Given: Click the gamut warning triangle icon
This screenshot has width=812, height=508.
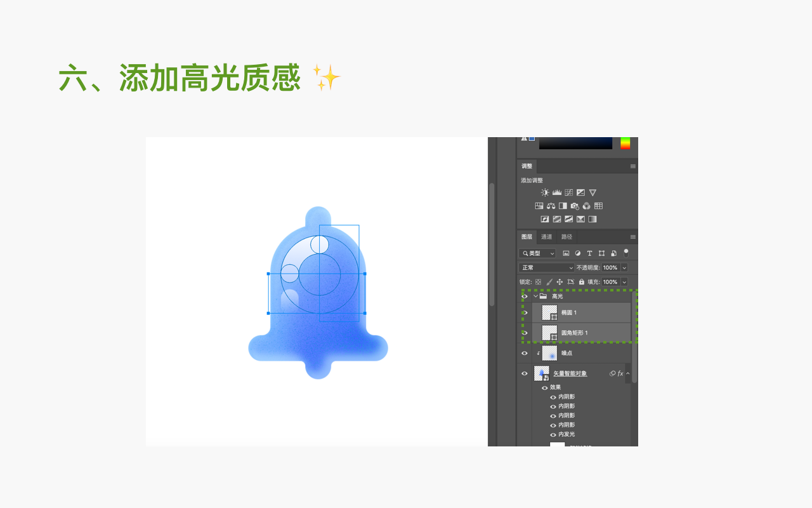Looking at the screenshot, I should point(524,138).
